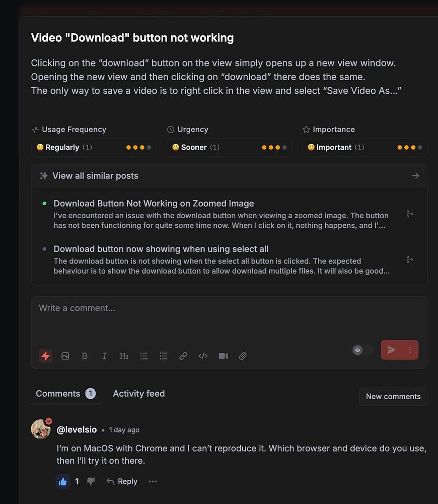This screenshot has width=438, height=504.
Task: Insert a code block
Action: pyautogui.click(x=203, y=356)
